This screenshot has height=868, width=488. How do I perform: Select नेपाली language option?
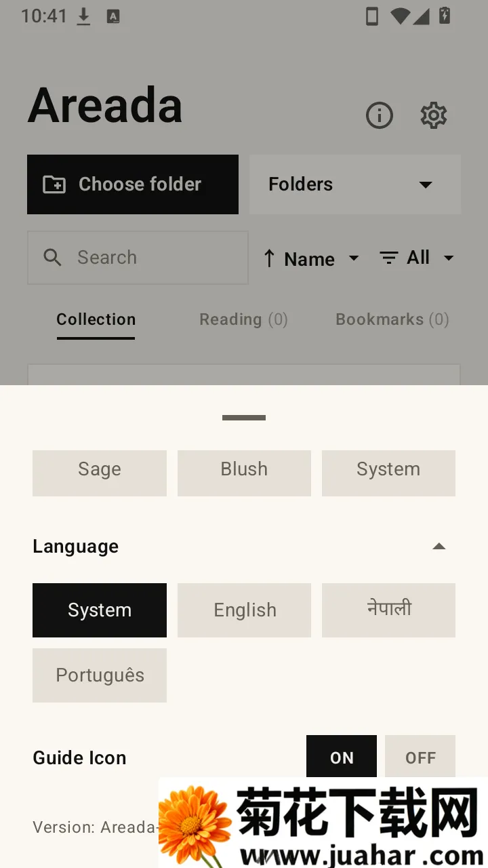tap(388, 610)
